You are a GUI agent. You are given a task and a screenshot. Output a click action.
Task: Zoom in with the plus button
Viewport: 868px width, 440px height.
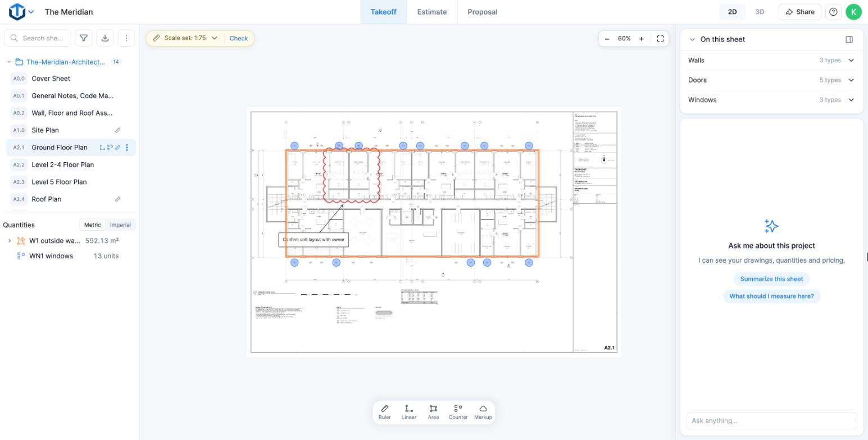[x=642, y=39]
